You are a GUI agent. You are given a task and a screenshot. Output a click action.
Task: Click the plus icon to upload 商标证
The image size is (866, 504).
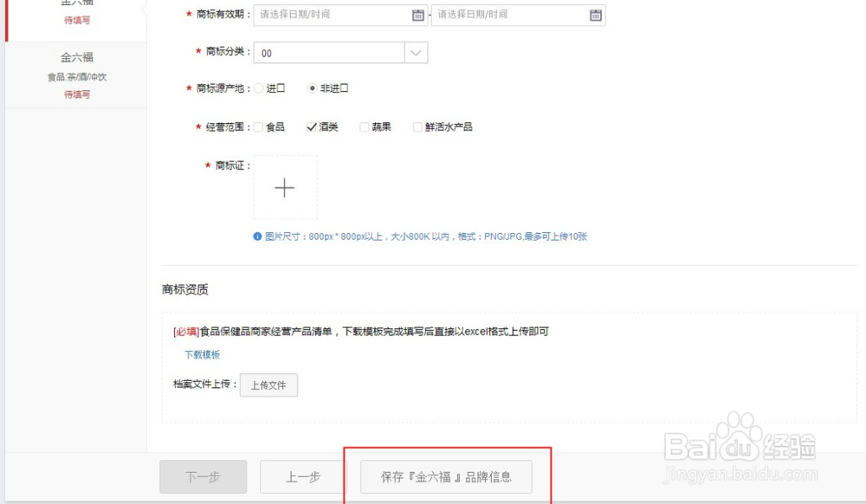[285, 188]
